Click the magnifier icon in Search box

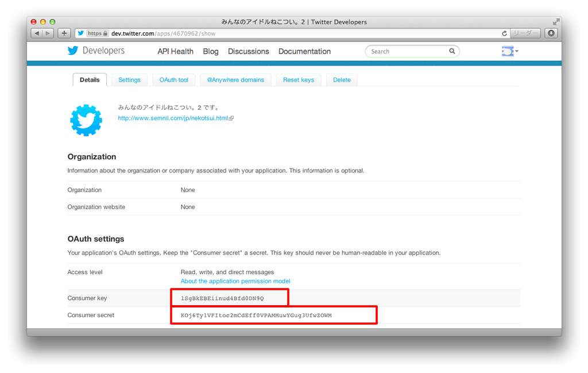[x=452, y=51]
